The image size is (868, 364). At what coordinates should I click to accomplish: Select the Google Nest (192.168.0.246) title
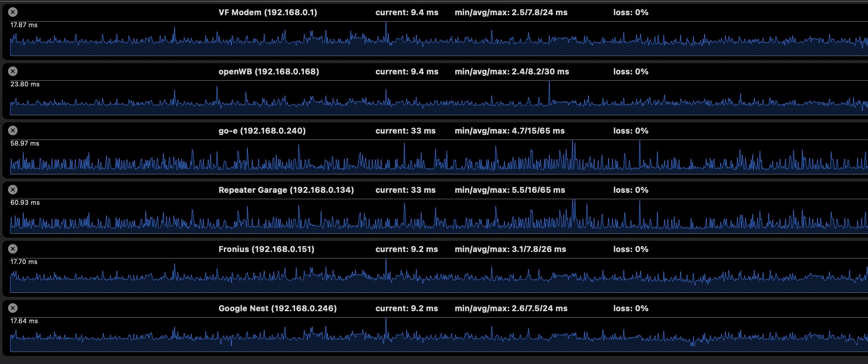click(277, 308)
